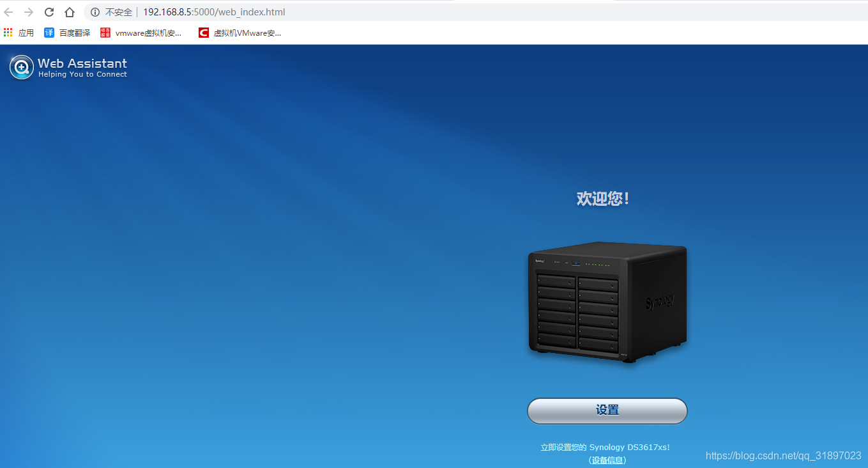Click the browser back arrow

click(9, 12)
